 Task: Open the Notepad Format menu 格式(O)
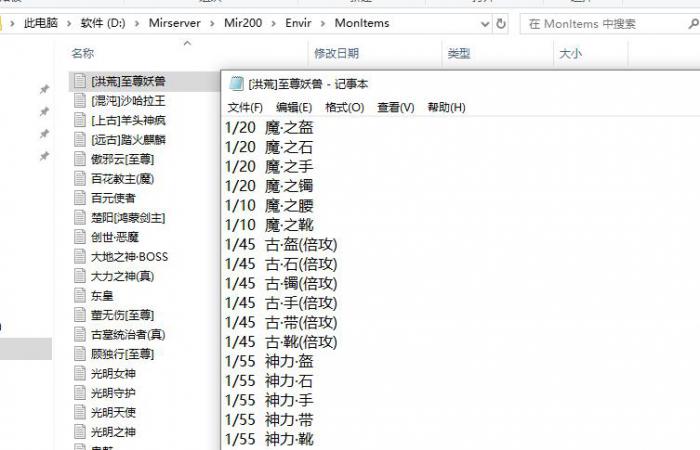pos(345,108)
